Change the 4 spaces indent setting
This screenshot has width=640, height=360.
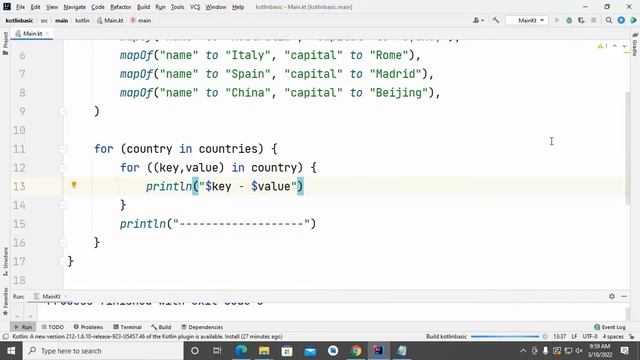click(x=613, y=337)
